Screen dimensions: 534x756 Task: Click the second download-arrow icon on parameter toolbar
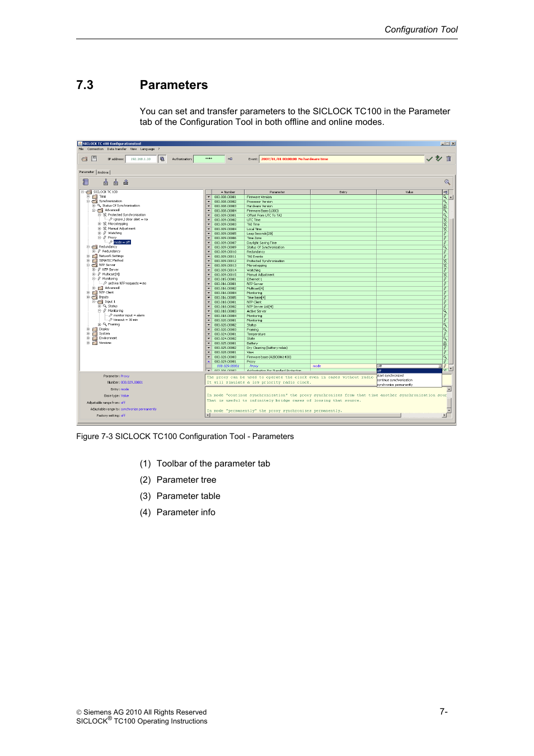tap(116, 182)
